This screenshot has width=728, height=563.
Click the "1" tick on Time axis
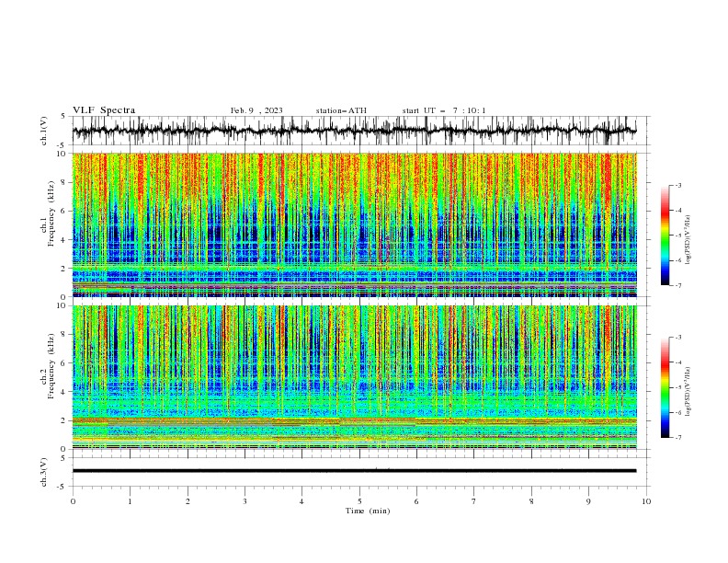[130, 501]
